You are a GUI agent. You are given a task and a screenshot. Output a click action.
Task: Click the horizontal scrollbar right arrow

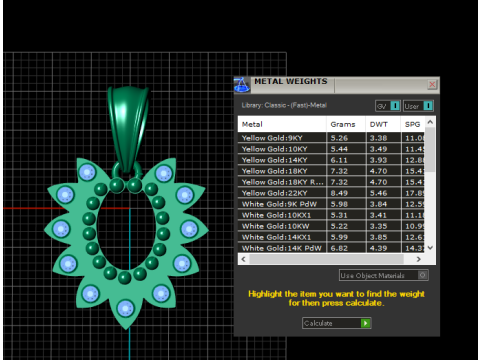click(418, 259)
